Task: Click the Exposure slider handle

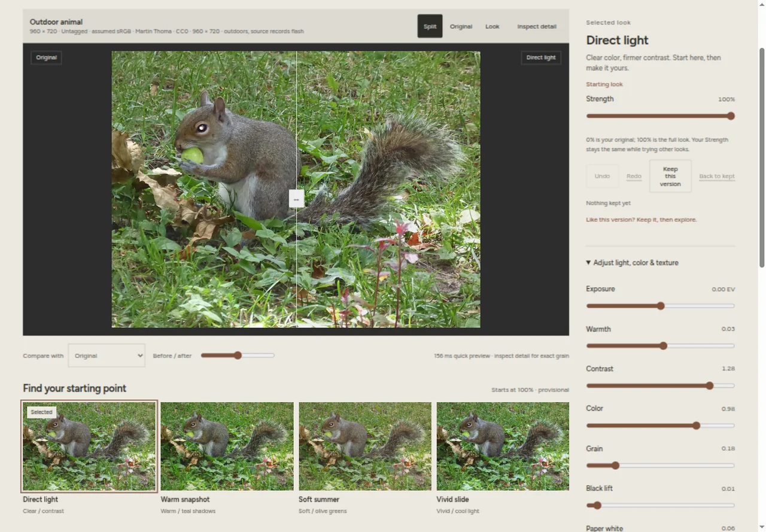Action: pyautogui.click(x=661, y=306)
